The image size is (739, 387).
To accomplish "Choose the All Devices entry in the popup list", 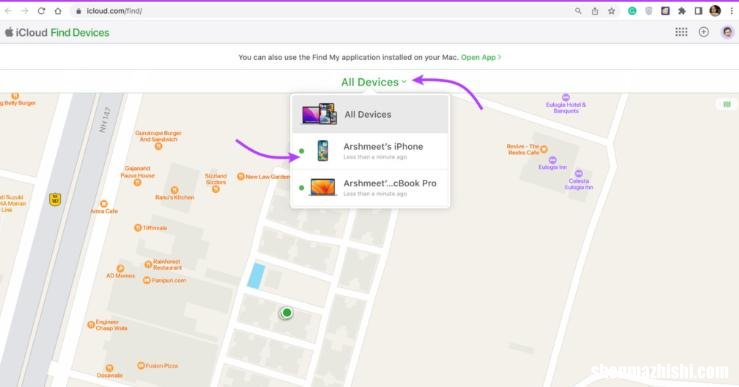I will [370, 114].
